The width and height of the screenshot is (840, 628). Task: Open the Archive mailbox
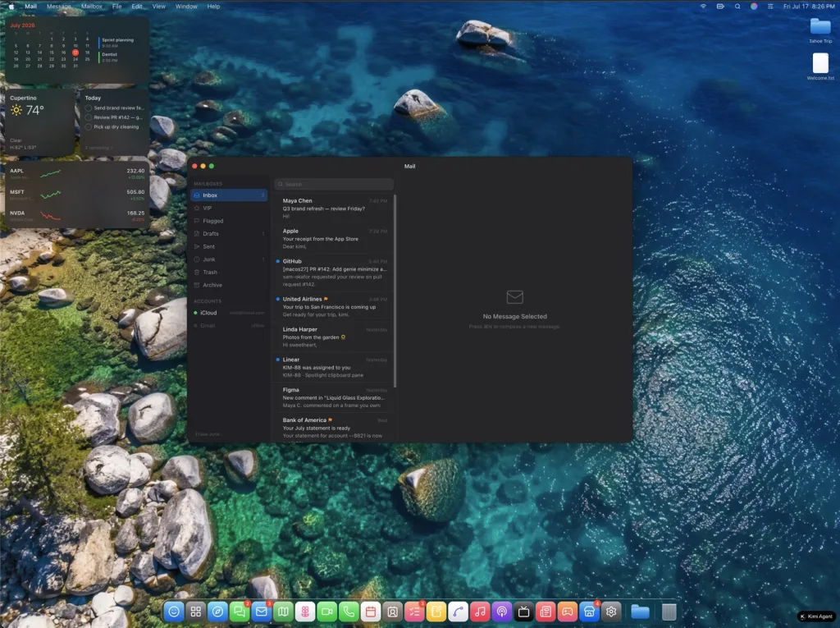(229, 286)
